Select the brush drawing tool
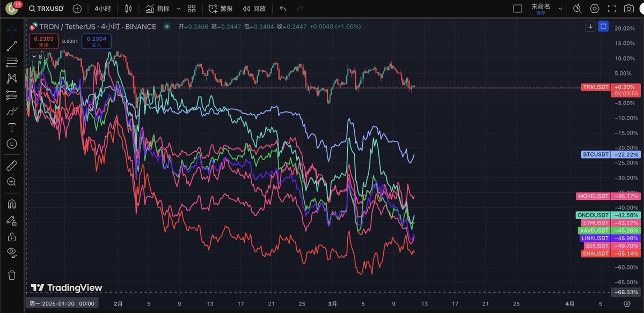The height and width of the screenshot is (313, 644). click(x=11, y=111)
